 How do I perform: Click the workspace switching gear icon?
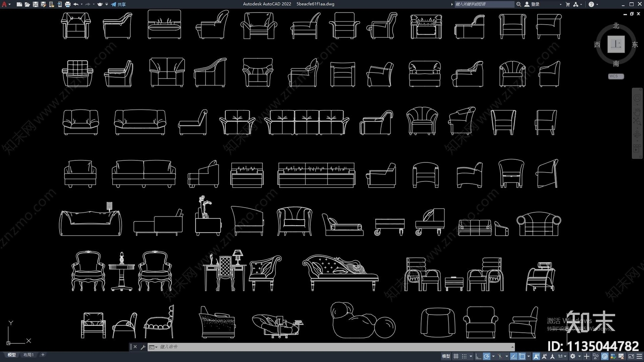pos(572,356)
